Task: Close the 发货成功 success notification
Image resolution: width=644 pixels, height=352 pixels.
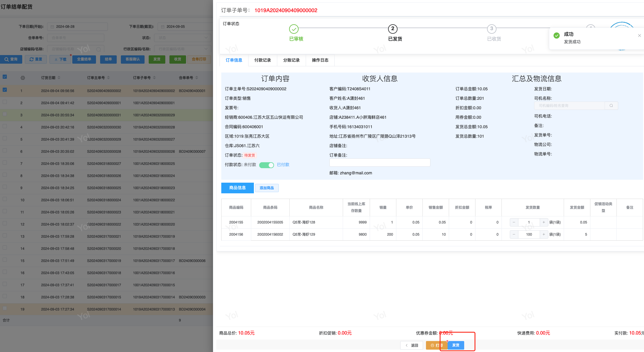Action: coord(639,36)
